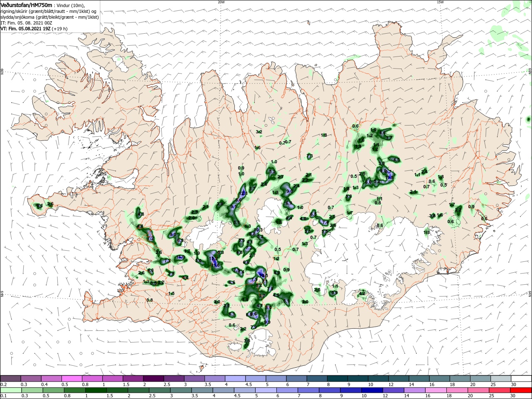Pick top-row legend swatch between 3.5 and 4
The height and width of the screenshot is (399, 532).
(214, 378)
